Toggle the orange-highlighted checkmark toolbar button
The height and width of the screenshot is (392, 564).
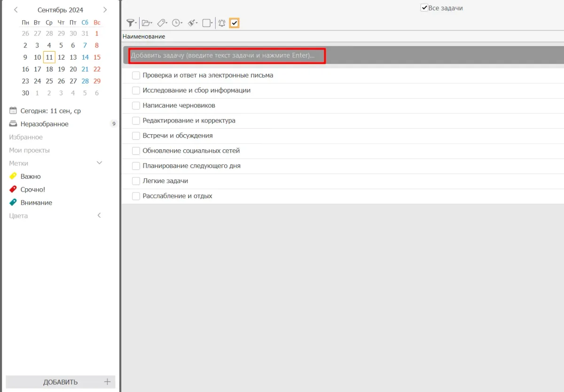[x=234, y=23]
